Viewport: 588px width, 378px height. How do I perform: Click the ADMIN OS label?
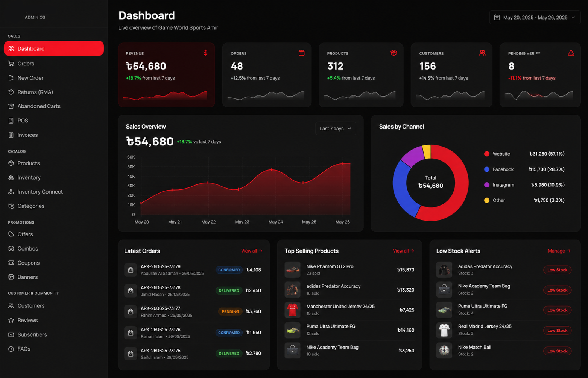point(35,17)
